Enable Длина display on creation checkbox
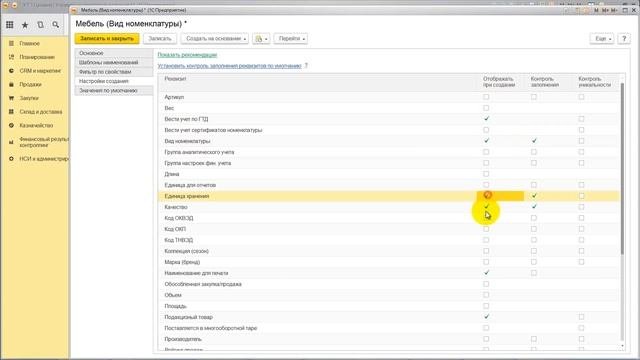 point(486,174)
